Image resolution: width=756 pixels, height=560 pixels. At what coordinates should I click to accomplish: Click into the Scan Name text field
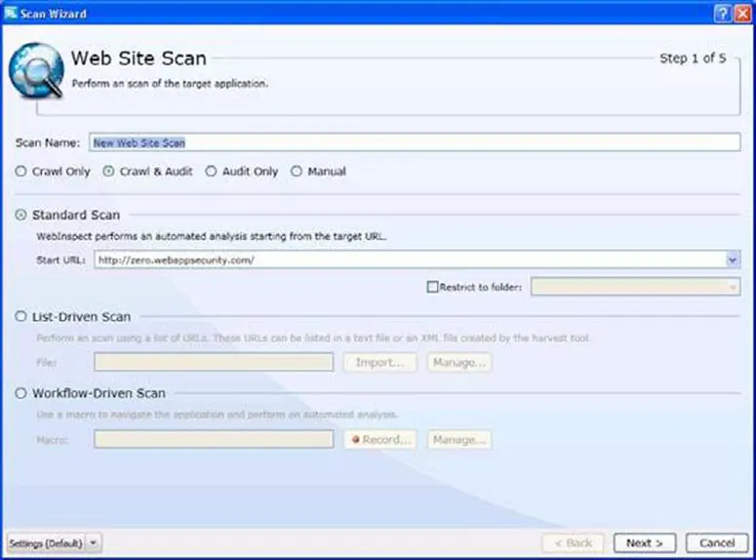(415, 142)
